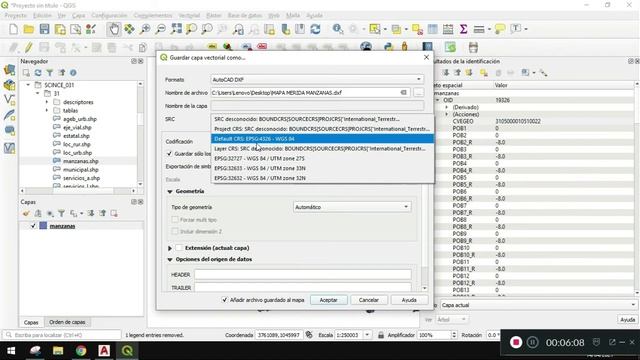
Task: Open the Style Manager toolbar icon
Action: [91, 29]
